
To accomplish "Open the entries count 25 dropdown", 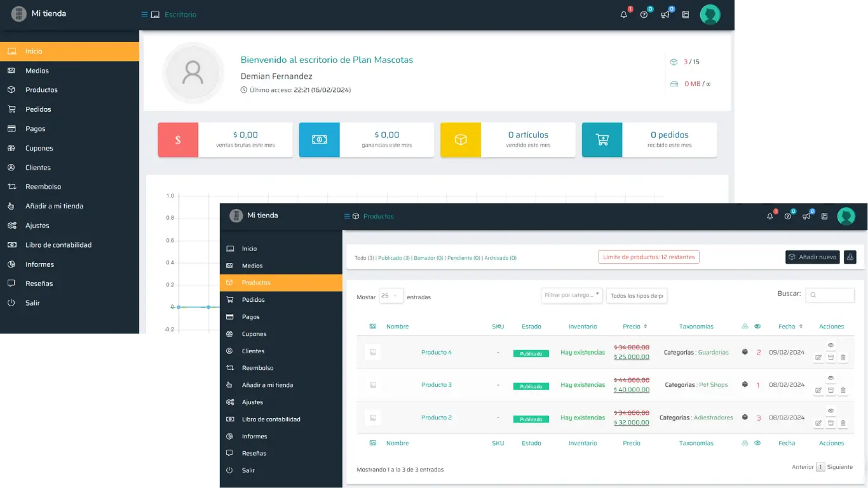I will [391, 295].
